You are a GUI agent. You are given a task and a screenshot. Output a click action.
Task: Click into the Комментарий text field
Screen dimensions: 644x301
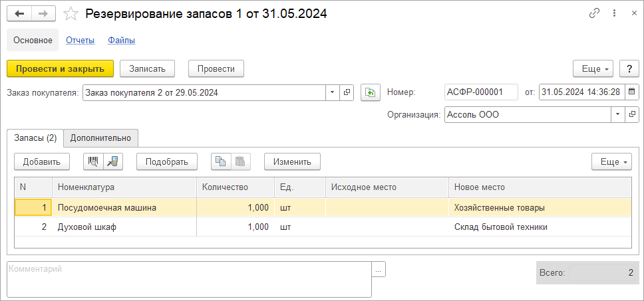point(189,278)
